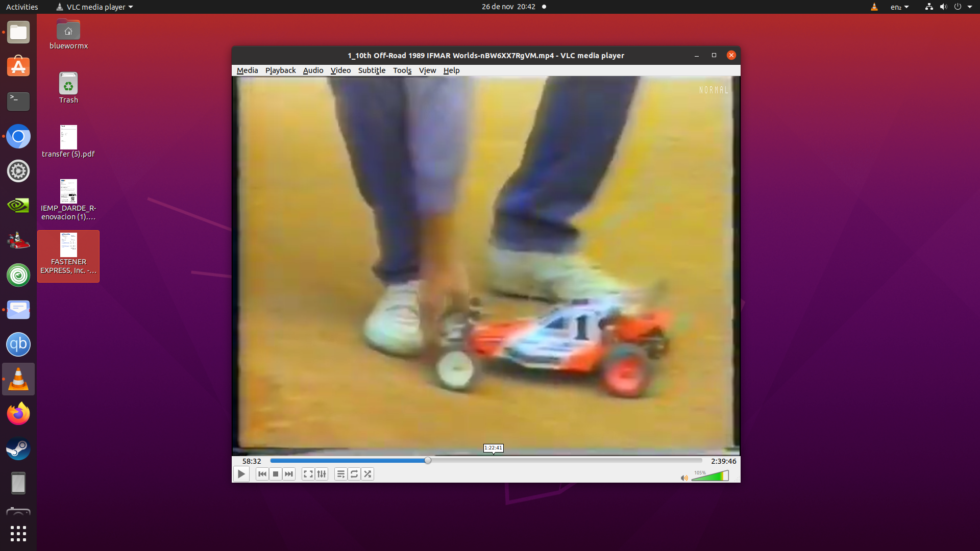This screenshot has width=980, height=551.
Task: Open NVIDIA settings from dock
Action: click(18, 206)
